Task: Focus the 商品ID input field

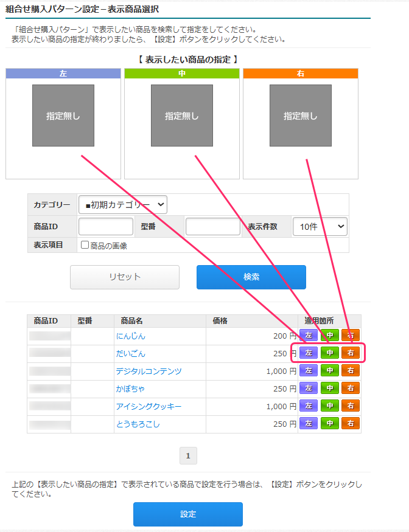Action: coord(106,226)
